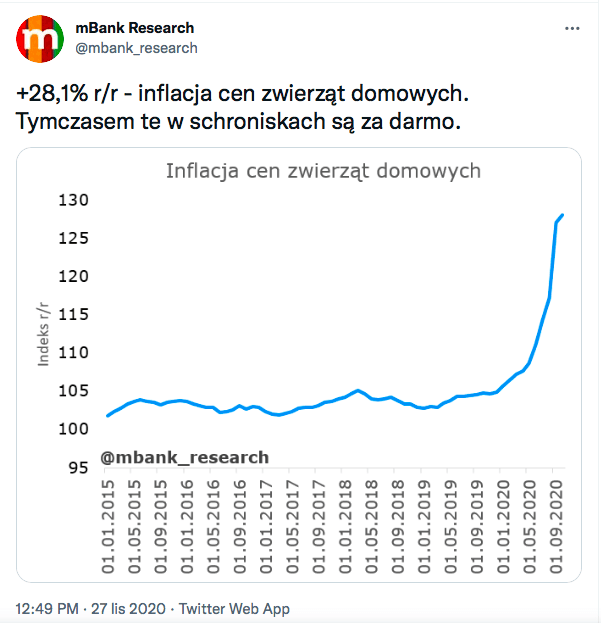Click the chart title 'Inflacja cen zwierząt domowych'
Screen dimensions: 601x623
[x=323, y=171]
